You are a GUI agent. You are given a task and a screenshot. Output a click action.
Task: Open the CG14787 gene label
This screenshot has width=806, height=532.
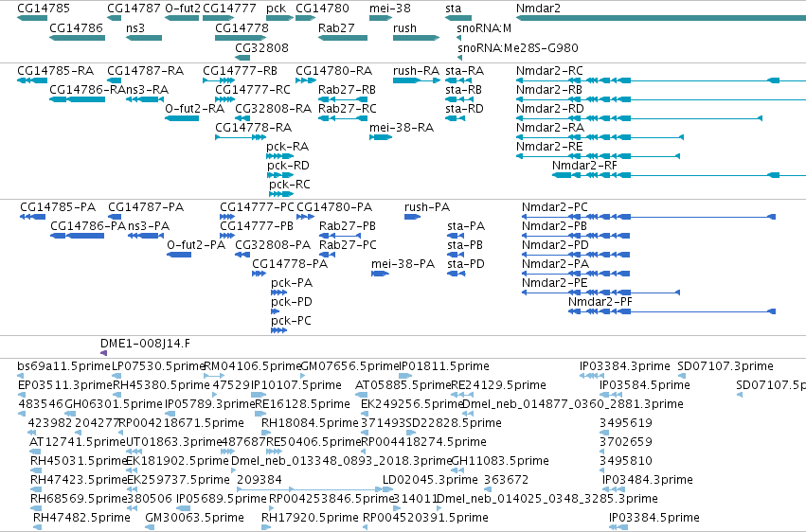[134, 9]
